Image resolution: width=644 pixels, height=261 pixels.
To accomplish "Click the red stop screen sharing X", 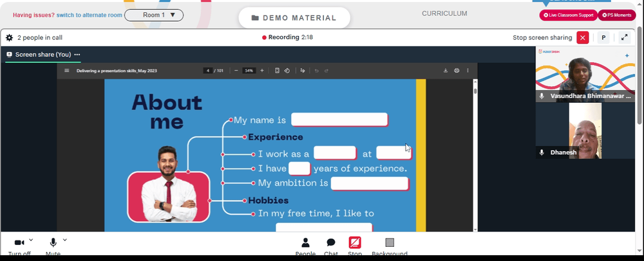I will 582,38.
